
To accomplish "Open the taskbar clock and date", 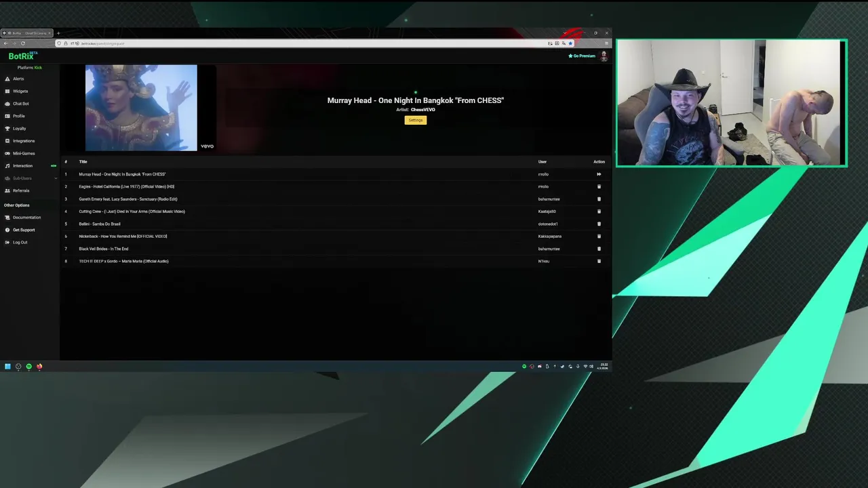I will pyautogui.click(x=603, y=366).
